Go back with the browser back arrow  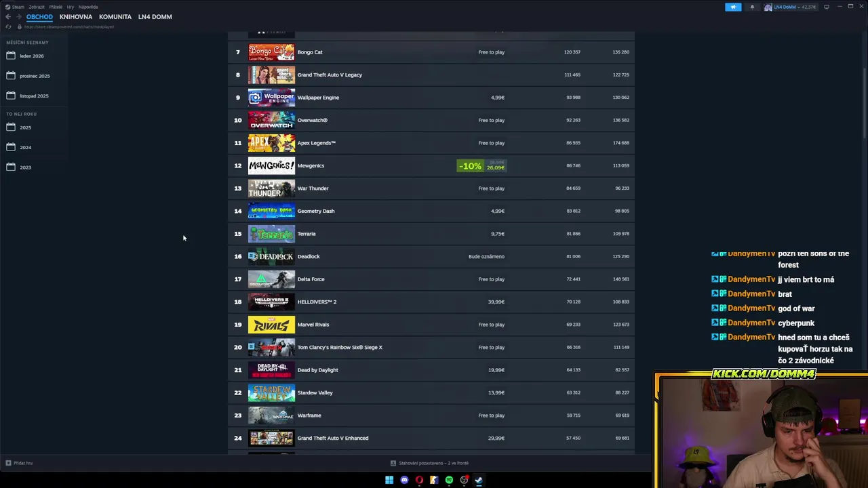tap(8, 17)
